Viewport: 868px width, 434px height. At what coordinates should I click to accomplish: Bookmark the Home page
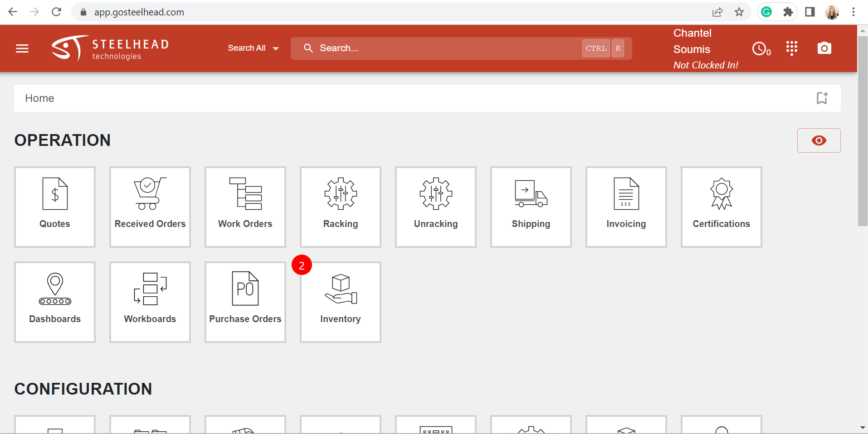tap(822, 98)
